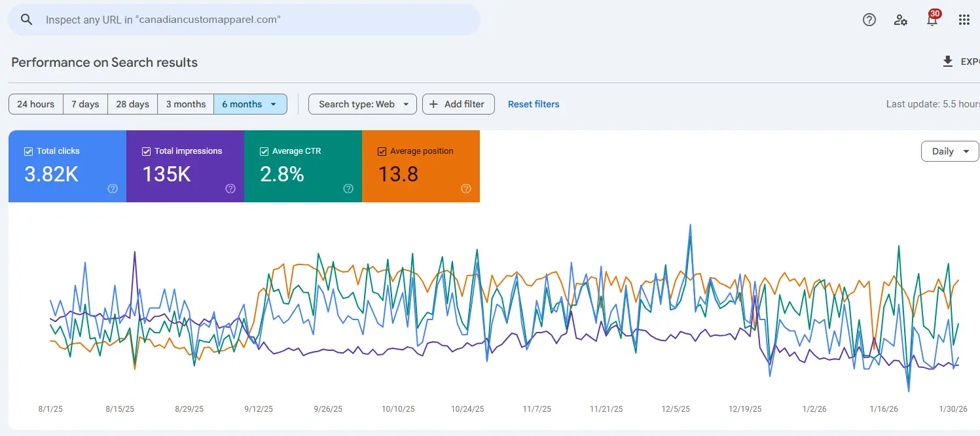
Task: Click the Inspect any URL search field
Action: point(255,20)
